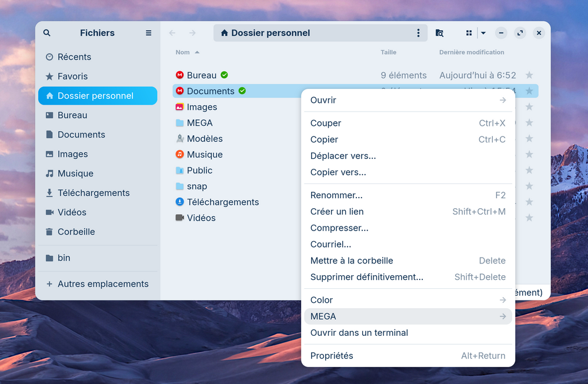
Task: Open the path bar three-dot menu
Action: (x=418, y=33)
